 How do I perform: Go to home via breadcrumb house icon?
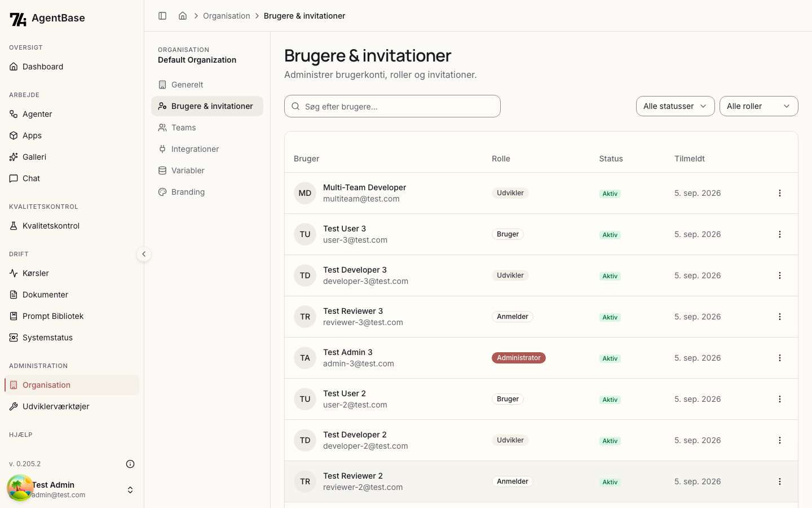(x=183, y=16)
